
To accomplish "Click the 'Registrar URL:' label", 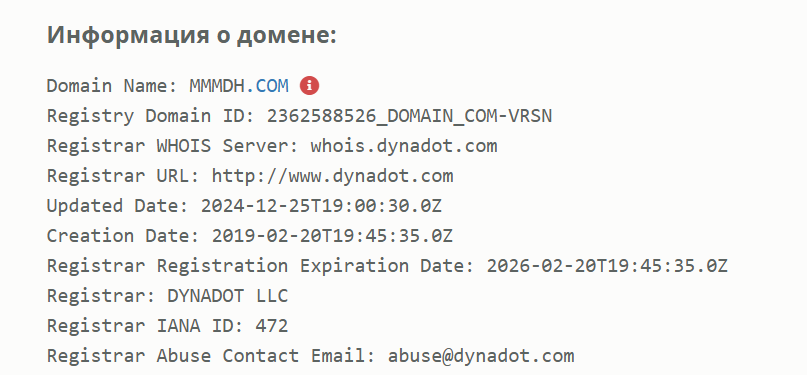I will (124, 176).
